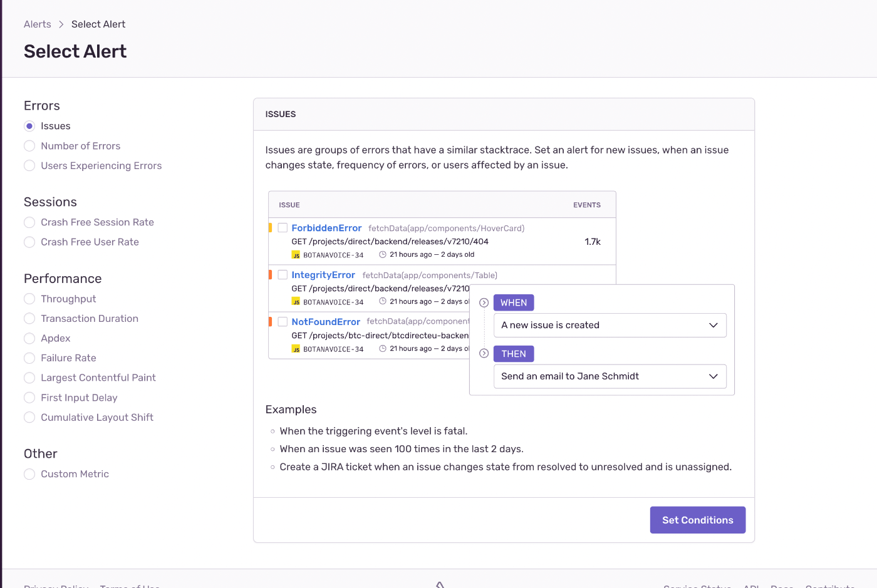877x588 pixels.
Task: Open the 'A new issue is created' dropdown
Action: point(610,325)
